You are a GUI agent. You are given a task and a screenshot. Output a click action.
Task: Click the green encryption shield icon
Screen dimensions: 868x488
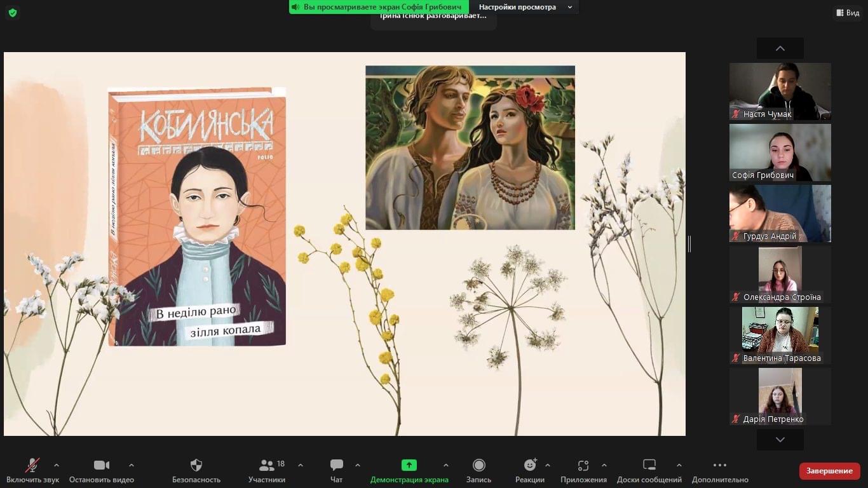tap(13, 13)
